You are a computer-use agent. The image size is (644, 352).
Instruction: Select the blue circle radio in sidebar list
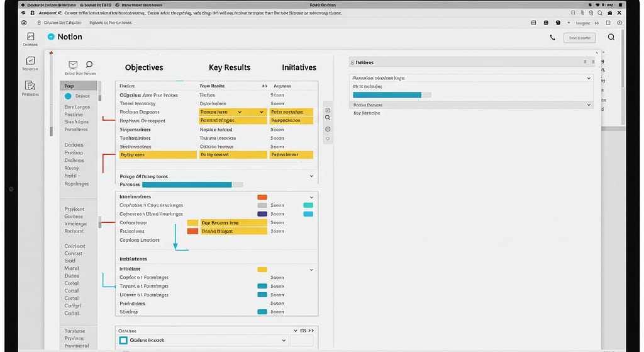tap(69, 96)
